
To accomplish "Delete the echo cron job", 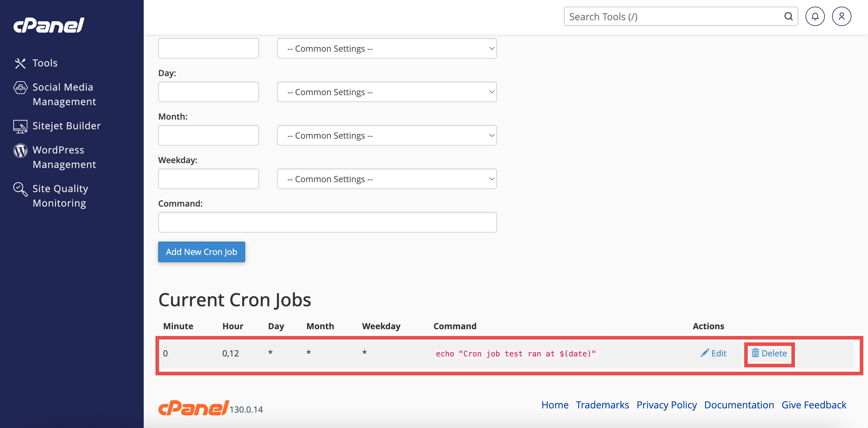I will [769, 353].
